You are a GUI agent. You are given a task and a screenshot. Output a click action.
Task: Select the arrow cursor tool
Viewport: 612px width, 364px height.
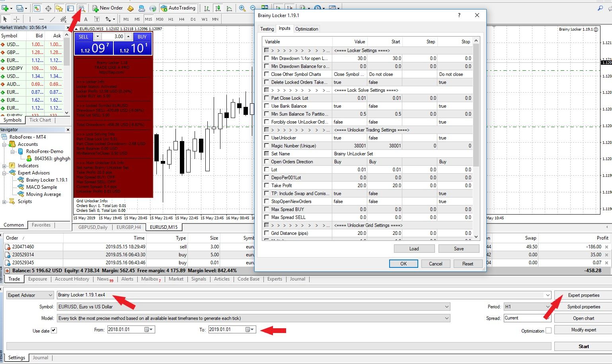pos(5,19)
